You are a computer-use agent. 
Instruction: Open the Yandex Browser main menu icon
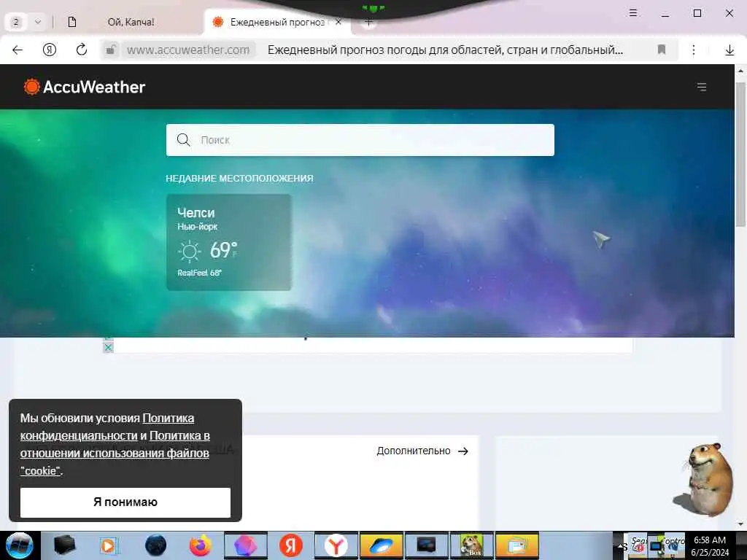point(633,13)
